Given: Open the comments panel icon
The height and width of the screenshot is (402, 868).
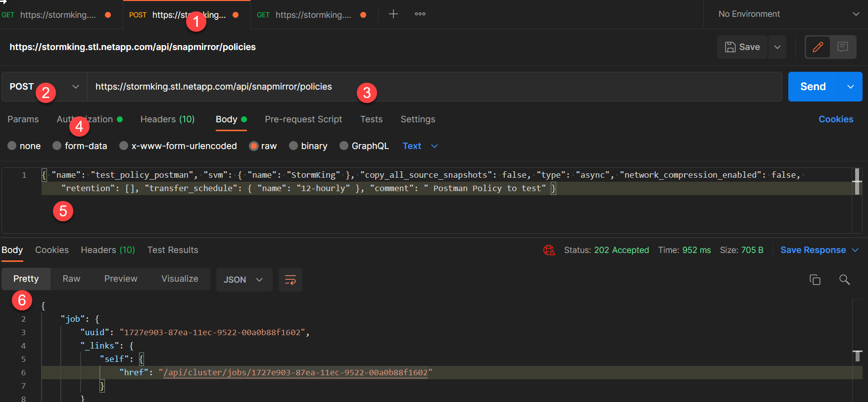Looking at the screenshot, I should point(843,47).
